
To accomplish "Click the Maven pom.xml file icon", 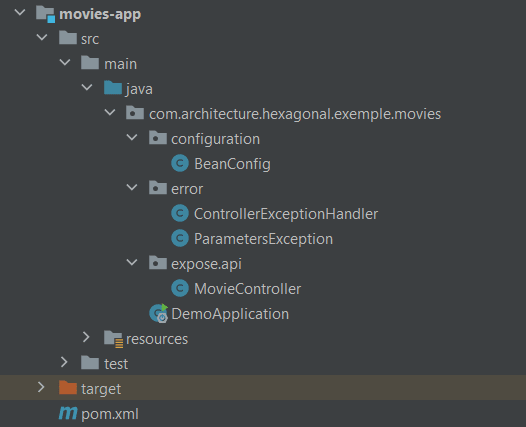I will point(68,413).
